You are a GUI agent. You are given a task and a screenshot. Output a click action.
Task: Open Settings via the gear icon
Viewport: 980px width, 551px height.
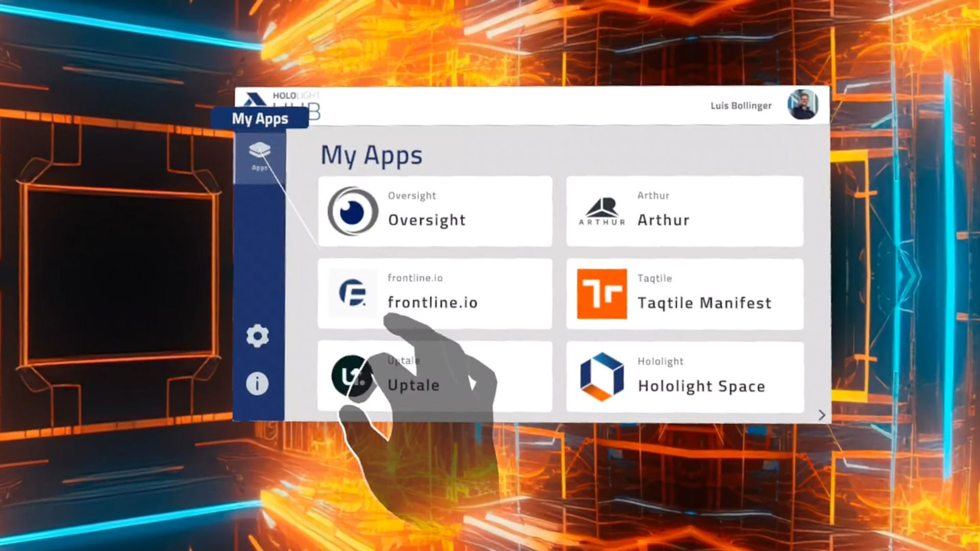257,336
